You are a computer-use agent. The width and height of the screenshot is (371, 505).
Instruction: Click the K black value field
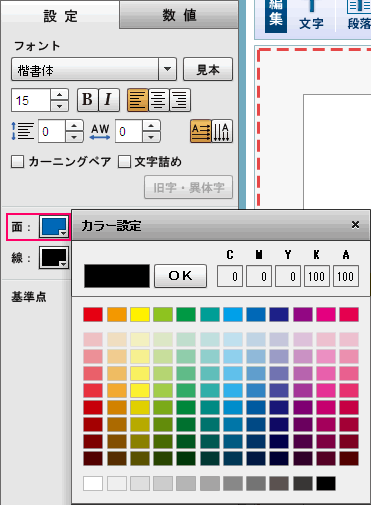tap(317, 276)
